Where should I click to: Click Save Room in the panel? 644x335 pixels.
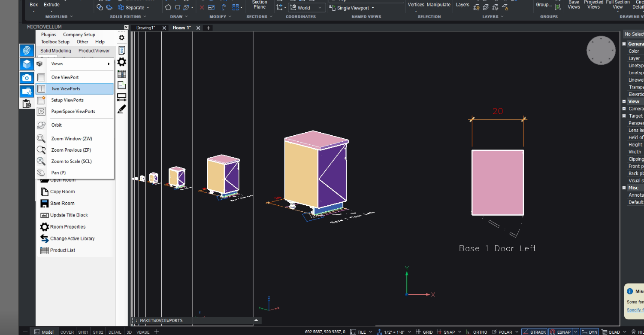(x=62, y=204)
